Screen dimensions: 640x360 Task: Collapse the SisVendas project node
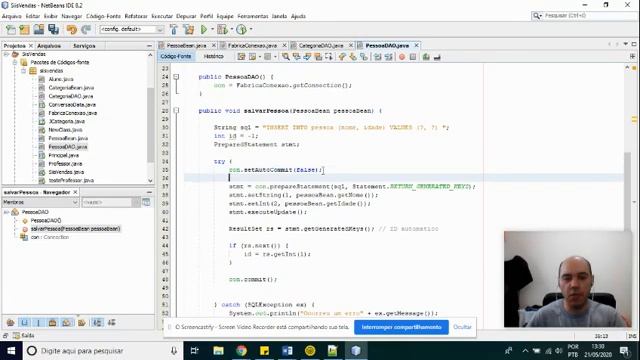pos(6,54)
